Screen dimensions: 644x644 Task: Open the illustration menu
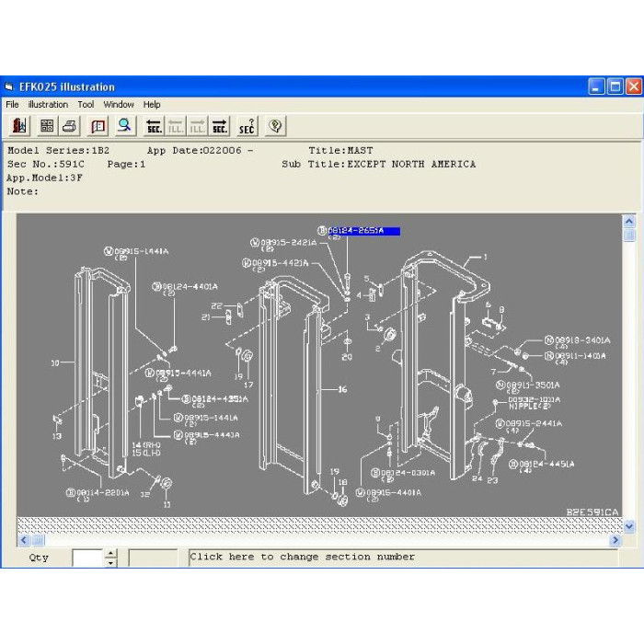(x=48, y=104)
